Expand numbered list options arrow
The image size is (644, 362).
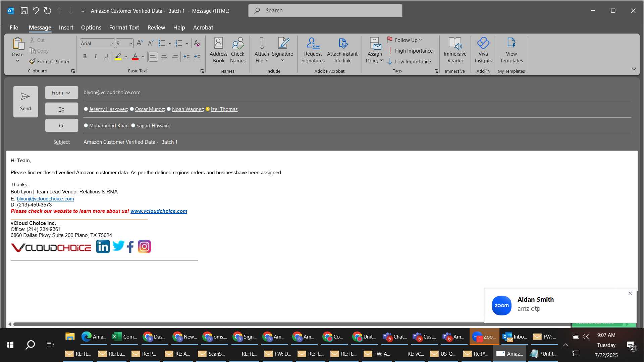[187, 43]
